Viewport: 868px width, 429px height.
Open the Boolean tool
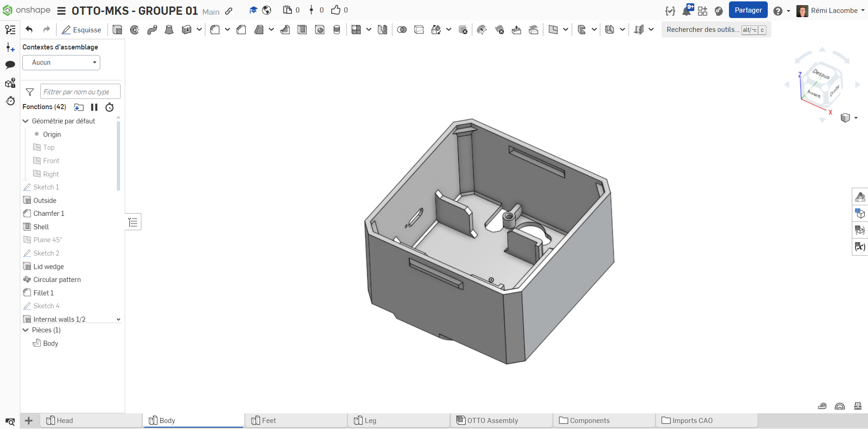(x=402, y=30)
